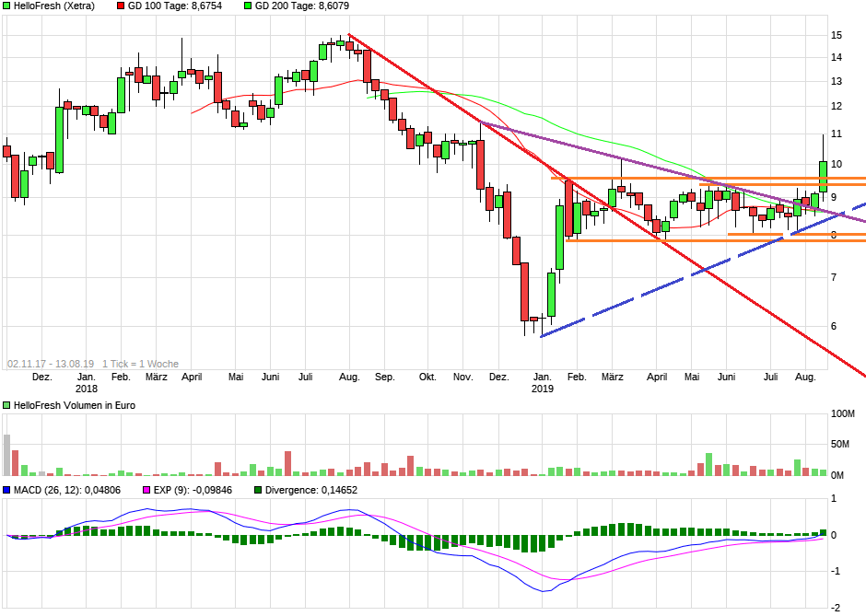Click the 1 Tick = 1 Woche label

point(140,364)
